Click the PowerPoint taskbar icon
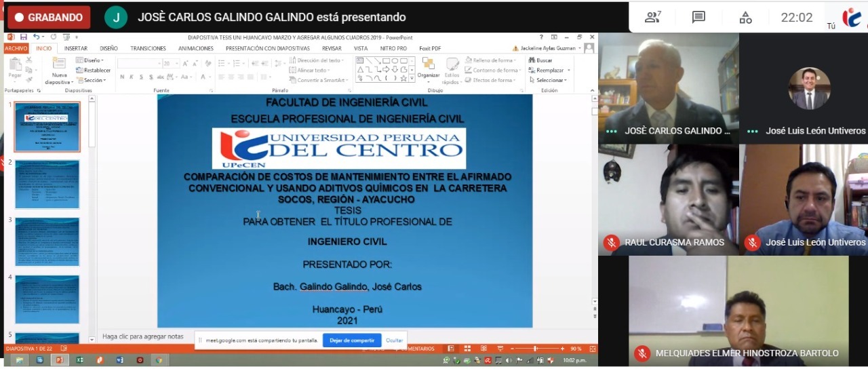The width and height of the screenshot is (868, 371). tap(59, 360)
